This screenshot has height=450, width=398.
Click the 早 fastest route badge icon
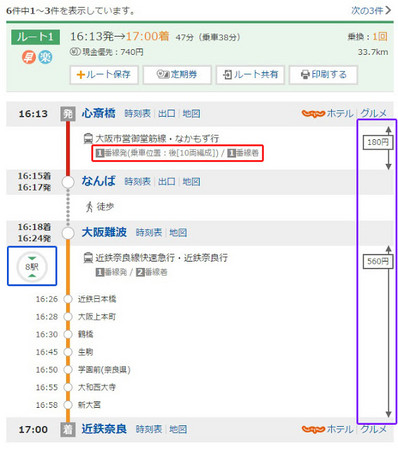pos(29,57)
